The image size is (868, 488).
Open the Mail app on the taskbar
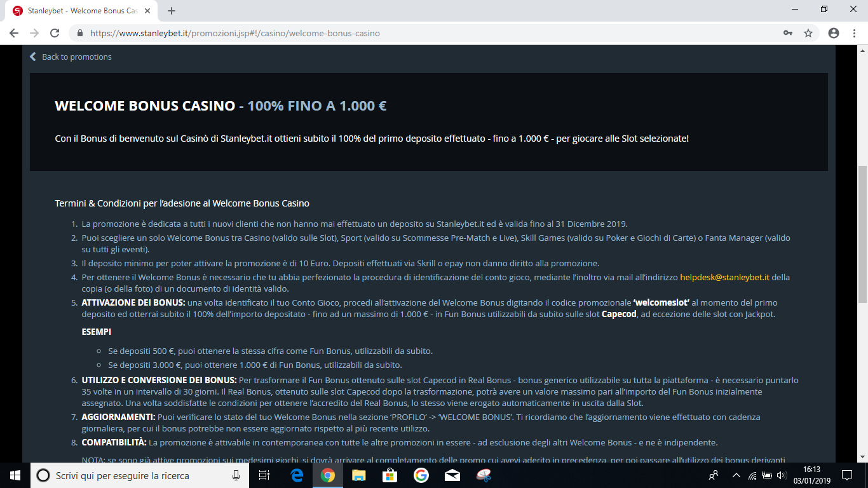[452, 475]
